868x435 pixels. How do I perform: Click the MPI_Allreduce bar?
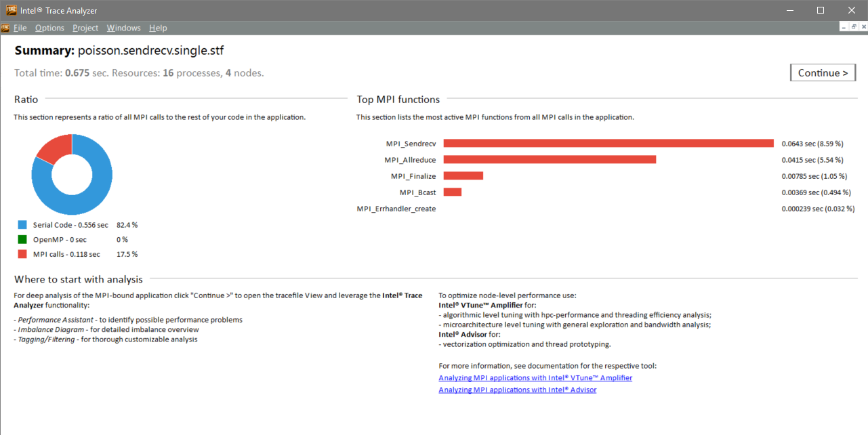pos(550,159)
